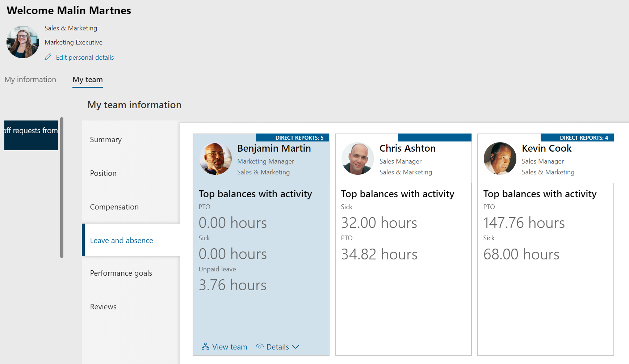The height and width of the screenshot is (364, 629).
Task: Select Leave and absence in the sidebar
Action: pos(121,240)
